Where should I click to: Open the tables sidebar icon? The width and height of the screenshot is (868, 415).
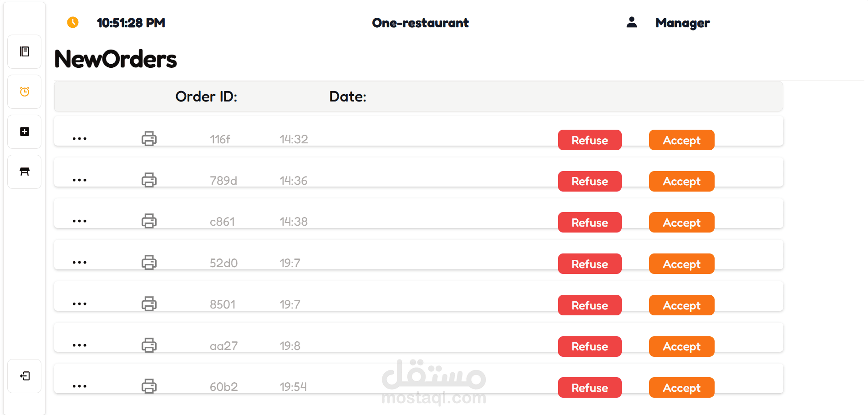pos(25,172)
